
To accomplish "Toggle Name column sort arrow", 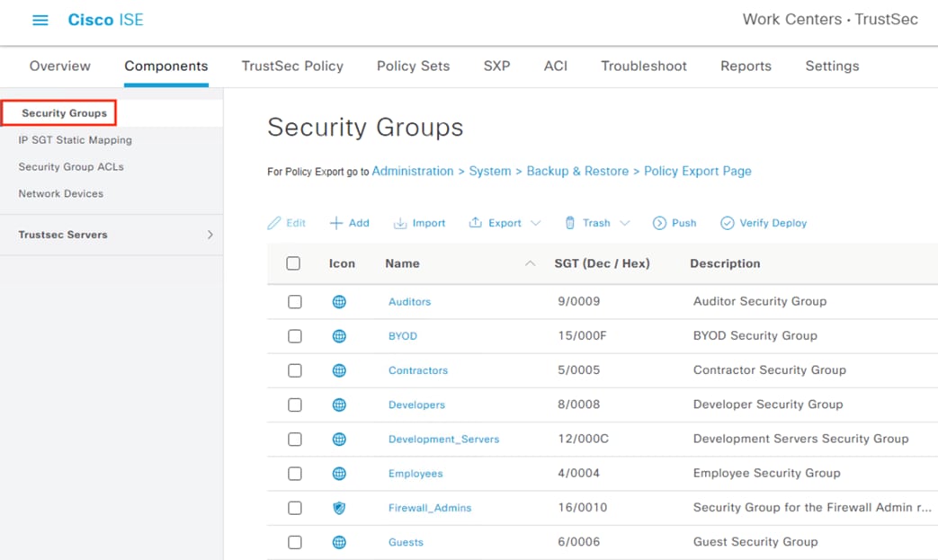I will click(530, 263).
